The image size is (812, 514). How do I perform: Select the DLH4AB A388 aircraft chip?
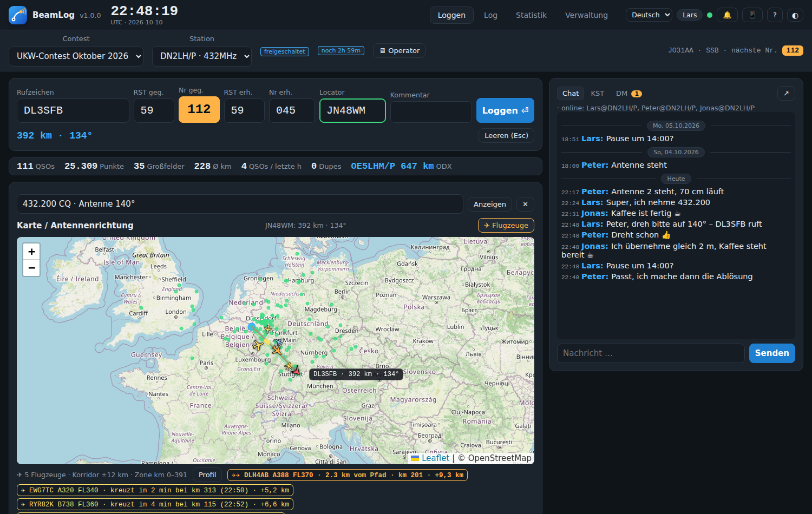coord(348,475)
